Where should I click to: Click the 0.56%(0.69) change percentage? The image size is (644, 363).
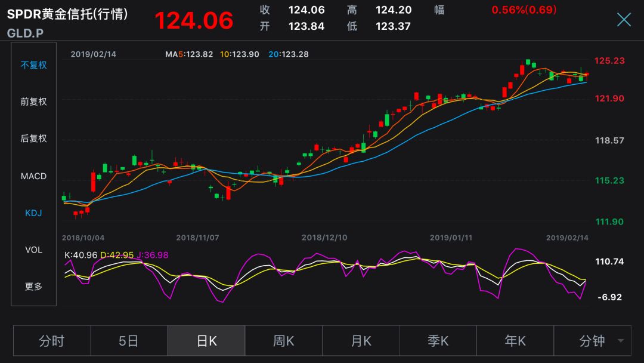point(524,10)
